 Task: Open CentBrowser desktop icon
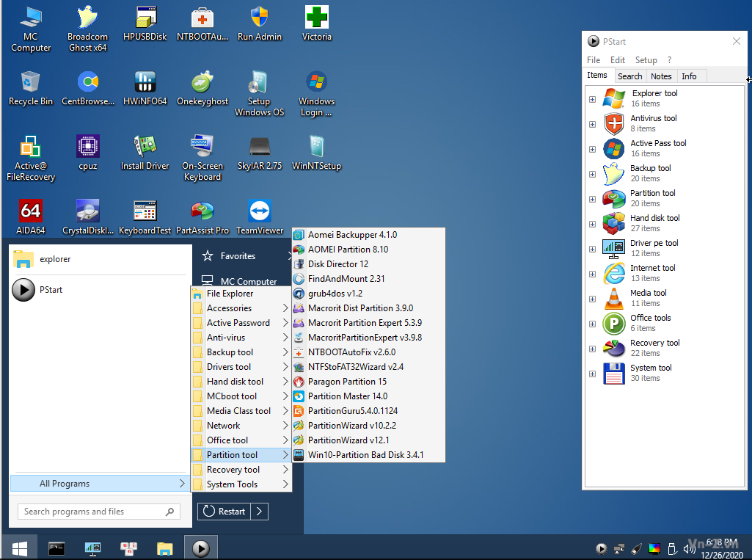[88, 88]
